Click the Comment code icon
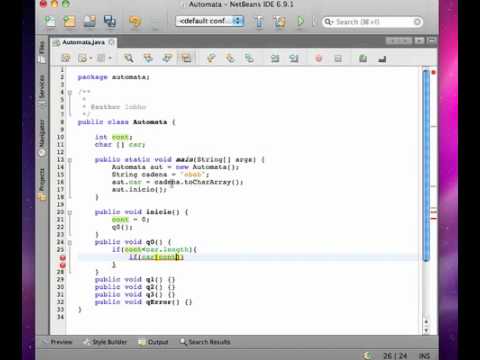 point(363,59)
